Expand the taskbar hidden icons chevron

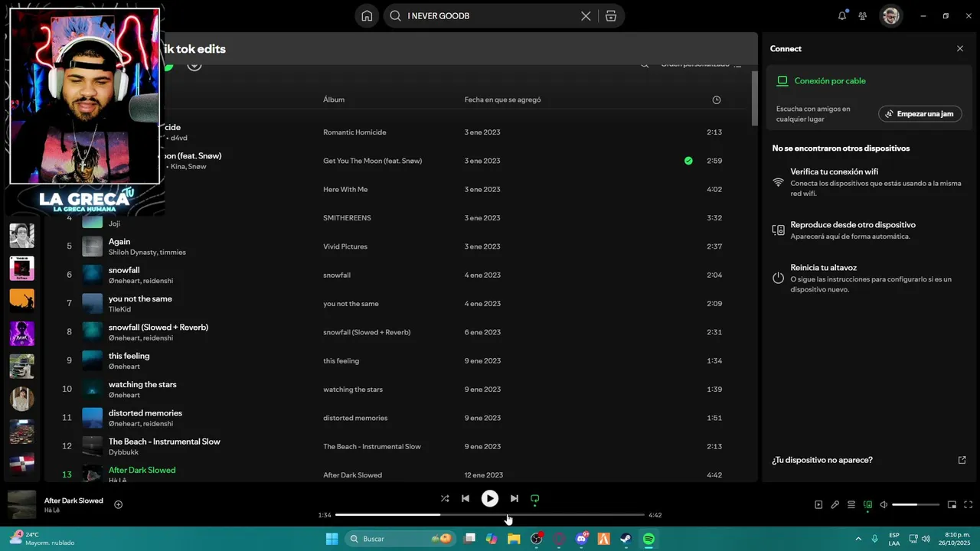pos(858,539)
